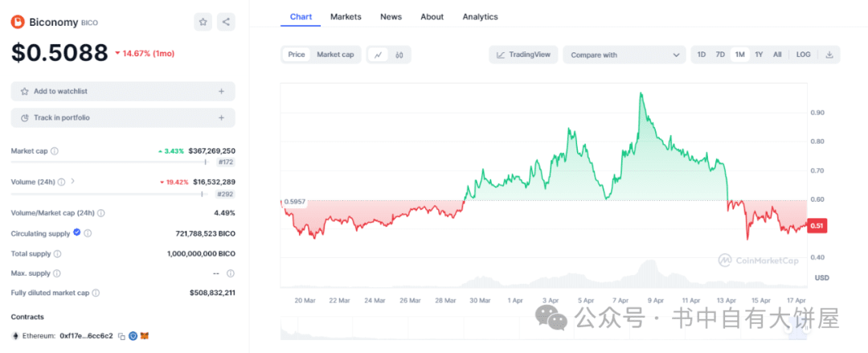Expand the Volume (24h) chevron

point(73,181)
